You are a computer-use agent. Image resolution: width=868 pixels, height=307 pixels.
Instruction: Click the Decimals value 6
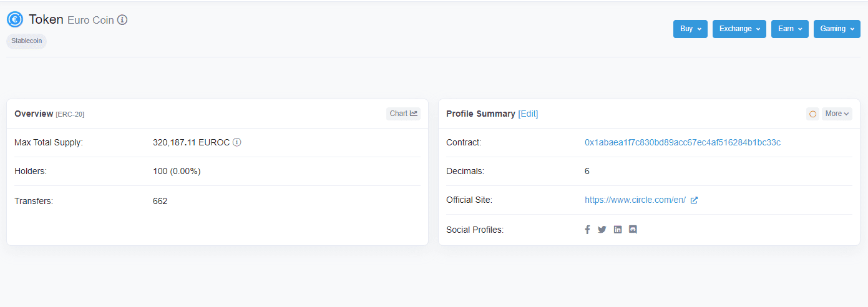tap(587, 171)
